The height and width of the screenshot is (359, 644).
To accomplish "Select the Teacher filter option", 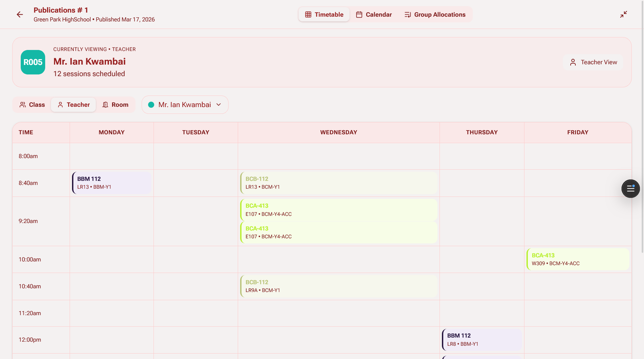I will pos(73,105).
